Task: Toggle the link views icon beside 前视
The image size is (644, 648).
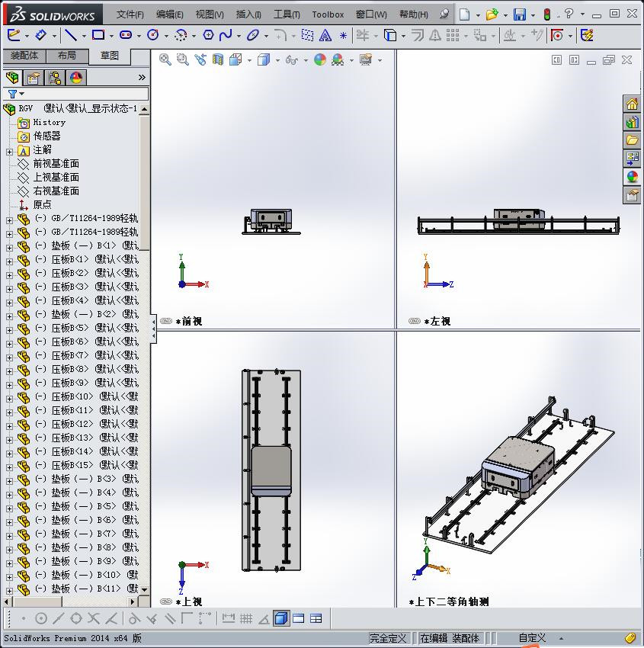Action: pos(165,321)
